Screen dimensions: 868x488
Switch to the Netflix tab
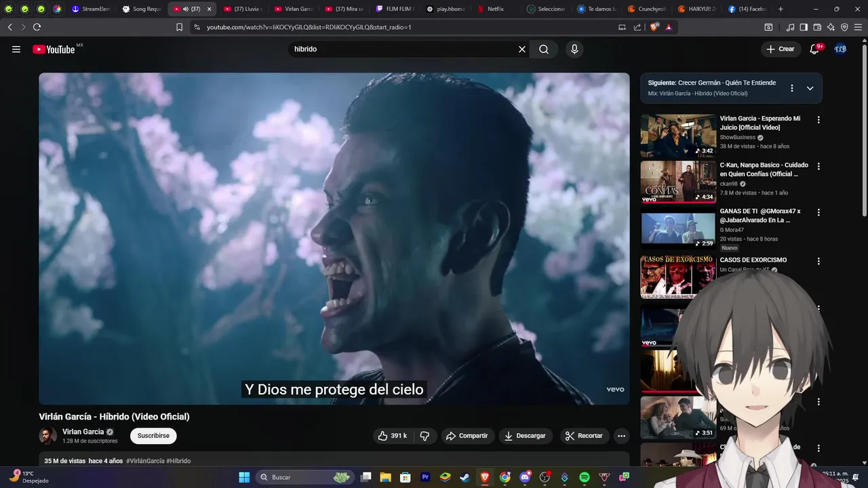coord(497,9)
